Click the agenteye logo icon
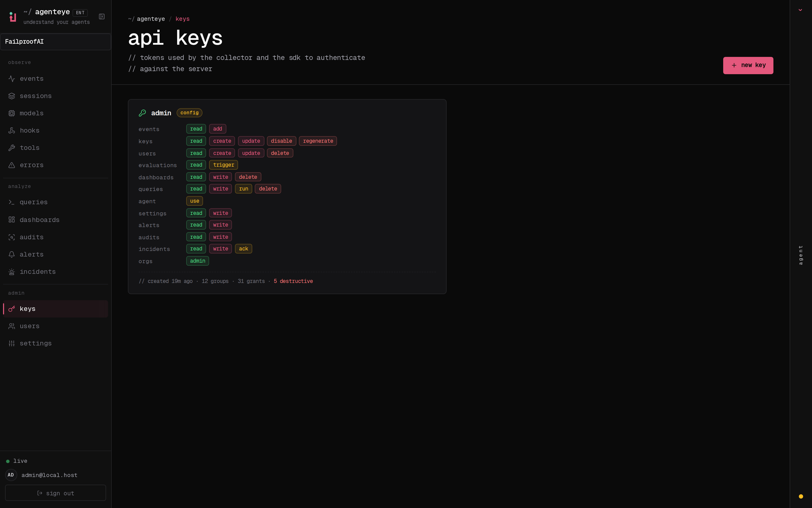Viewport: 812px width, 508px height. point(13,17)
